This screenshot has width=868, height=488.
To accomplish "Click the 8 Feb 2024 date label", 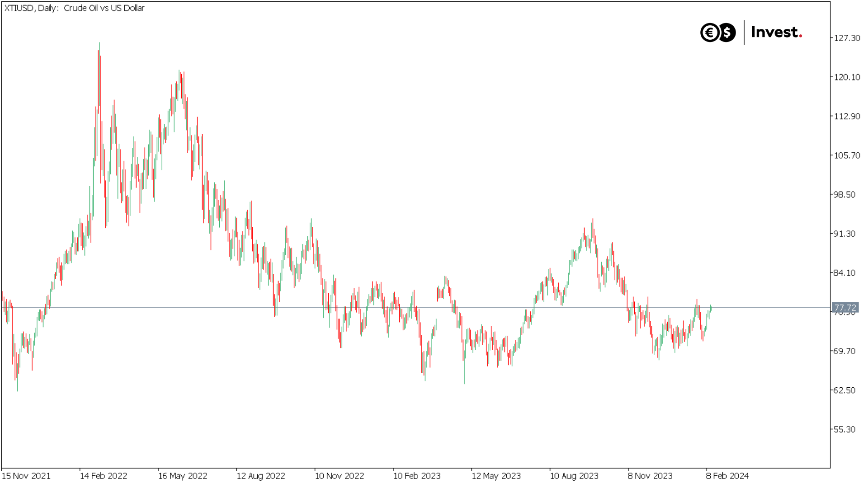I will 727,476.
